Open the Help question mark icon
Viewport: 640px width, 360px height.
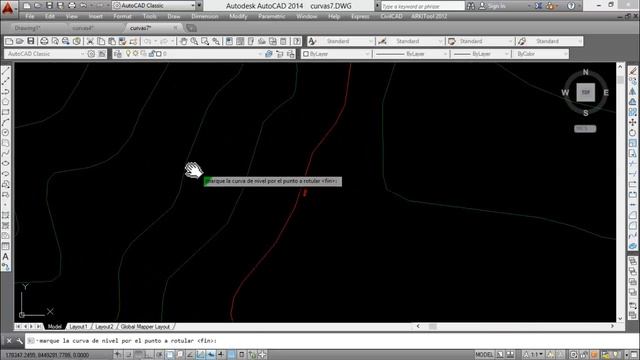(x=297, y=41)
